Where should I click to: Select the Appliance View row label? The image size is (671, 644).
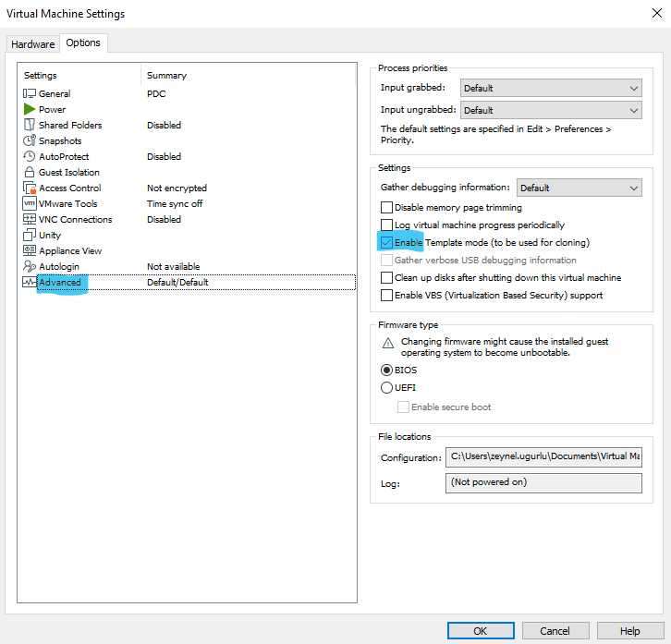click(70, 250)
